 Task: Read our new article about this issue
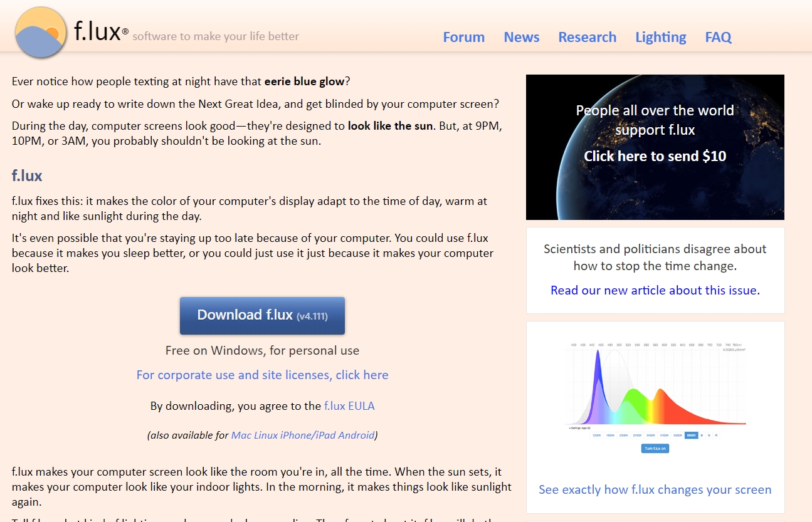pyautogui.click(x=655, y=290)
